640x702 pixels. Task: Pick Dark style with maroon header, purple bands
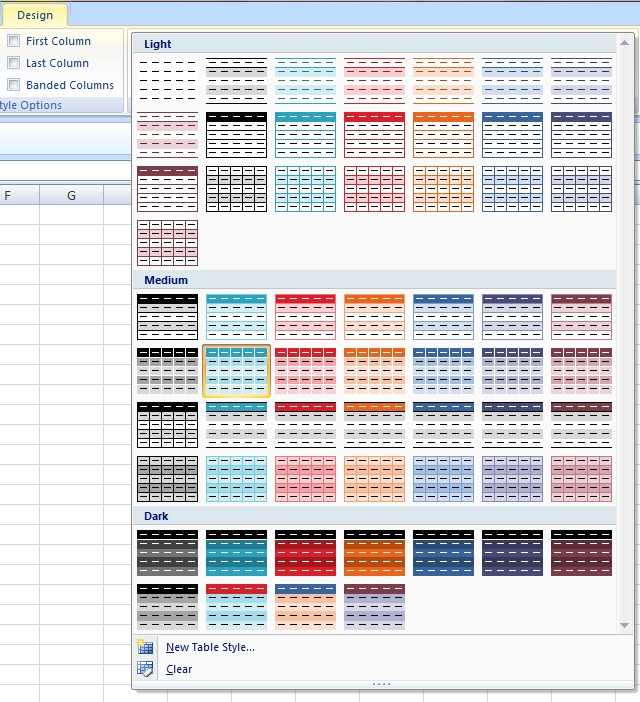[374, 607]
